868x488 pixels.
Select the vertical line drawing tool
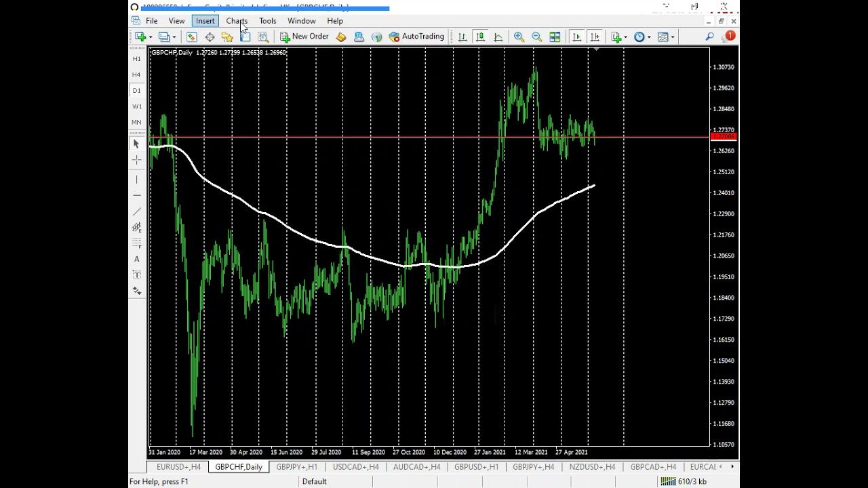click(136, 180)
